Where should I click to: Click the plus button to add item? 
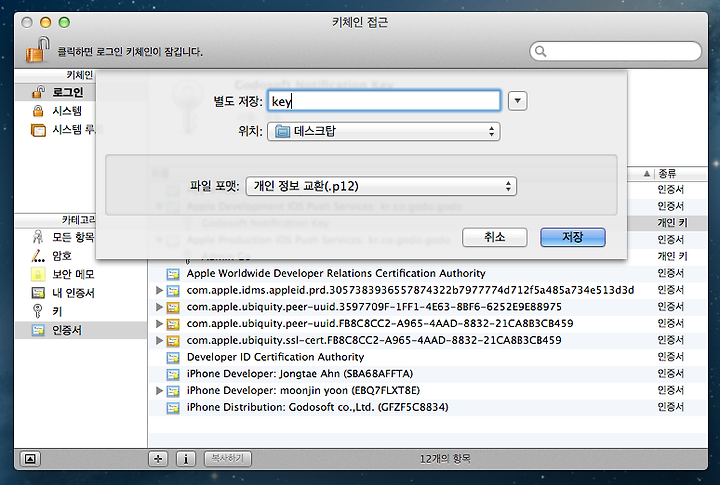pos(158,458)
